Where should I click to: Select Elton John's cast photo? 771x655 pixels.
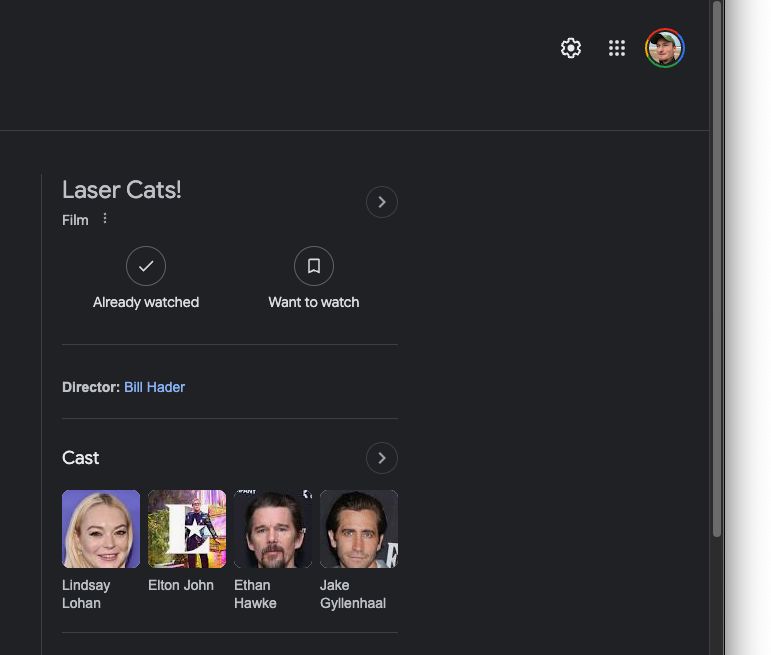(187, 529)
